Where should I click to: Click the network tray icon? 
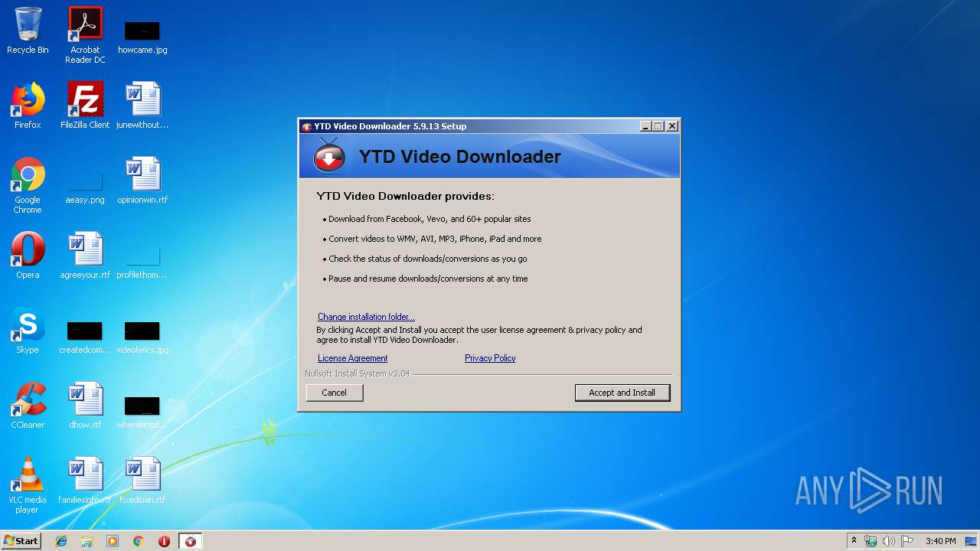tap(871, 541)
